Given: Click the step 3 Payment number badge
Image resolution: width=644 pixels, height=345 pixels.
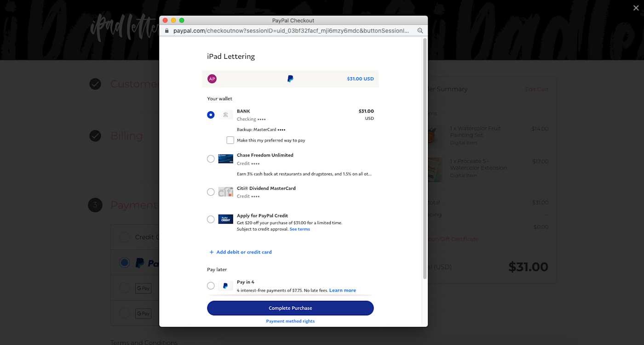Looking at the screenshot, I should [95, 205].
